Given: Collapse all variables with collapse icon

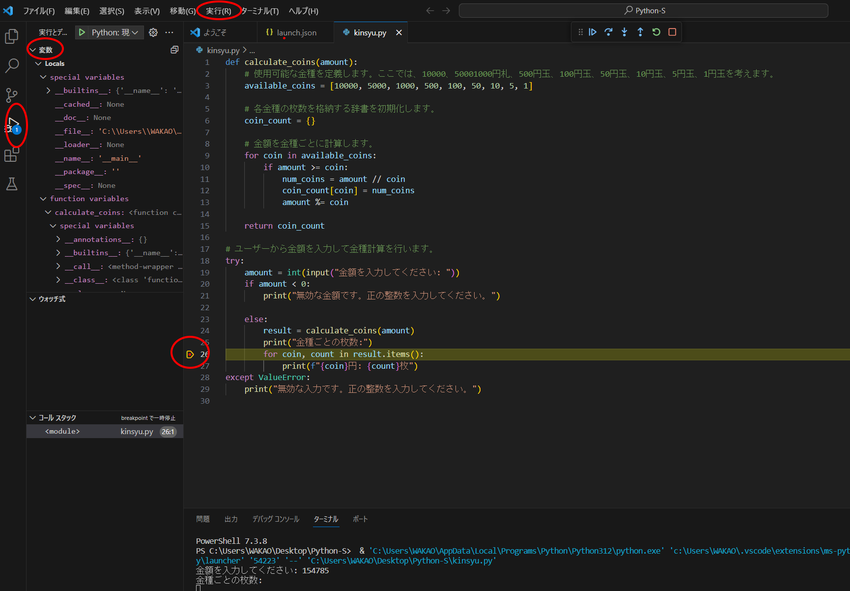Looking at the screenshot, I should (175, 50).
